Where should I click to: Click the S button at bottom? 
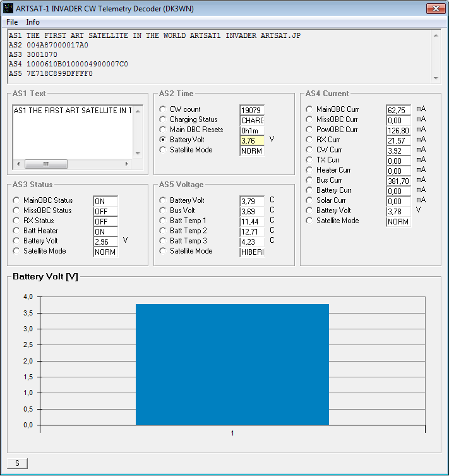17,463
